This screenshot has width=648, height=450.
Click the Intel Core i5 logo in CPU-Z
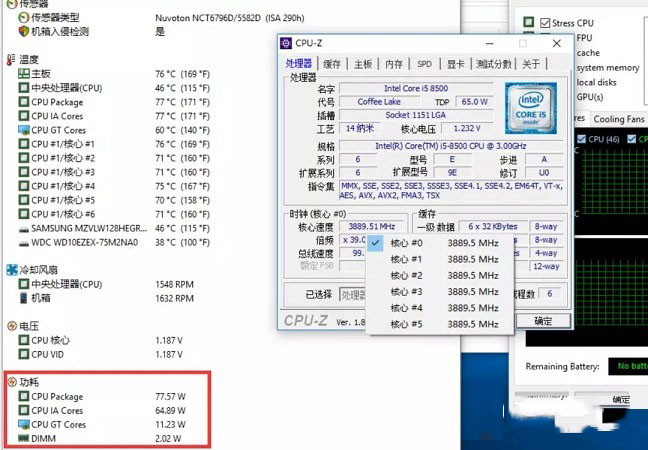[531, 108]
